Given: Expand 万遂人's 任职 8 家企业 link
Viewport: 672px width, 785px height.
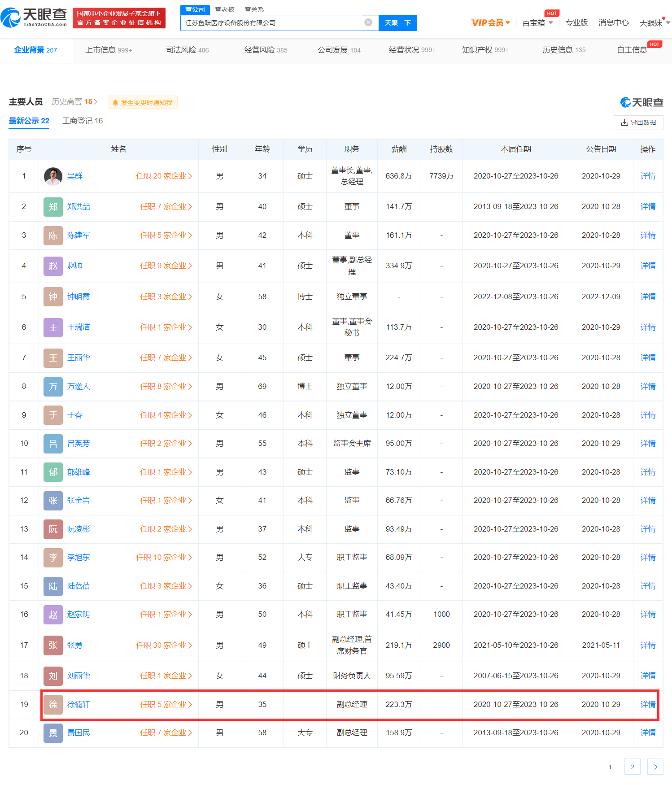Looking at the screenshot, I should pos(166,387).
